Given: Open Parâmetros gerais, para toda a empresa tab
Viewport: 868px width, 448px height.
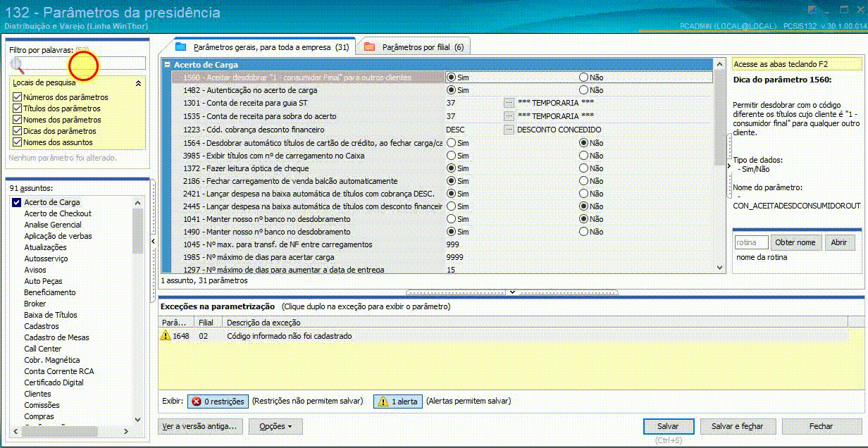Looking at the screenshot, I should pyautogui.click(x=261, y=47).
